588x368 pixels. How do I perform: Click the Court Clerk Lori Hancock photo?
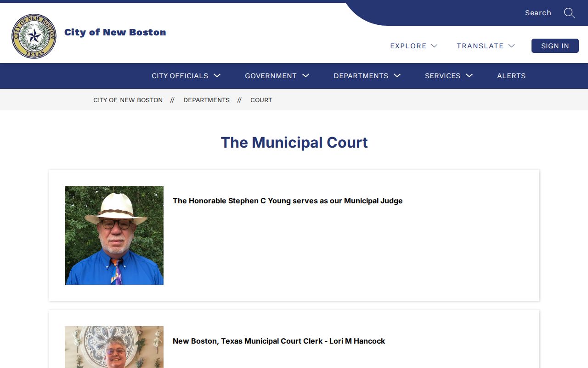[114, 347]
